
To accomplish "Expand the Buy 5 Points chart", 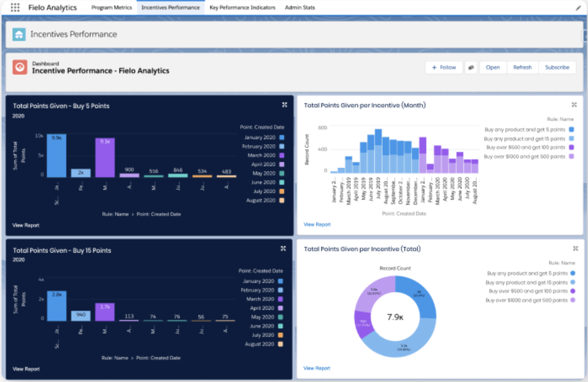I will [x=284, y=105].
